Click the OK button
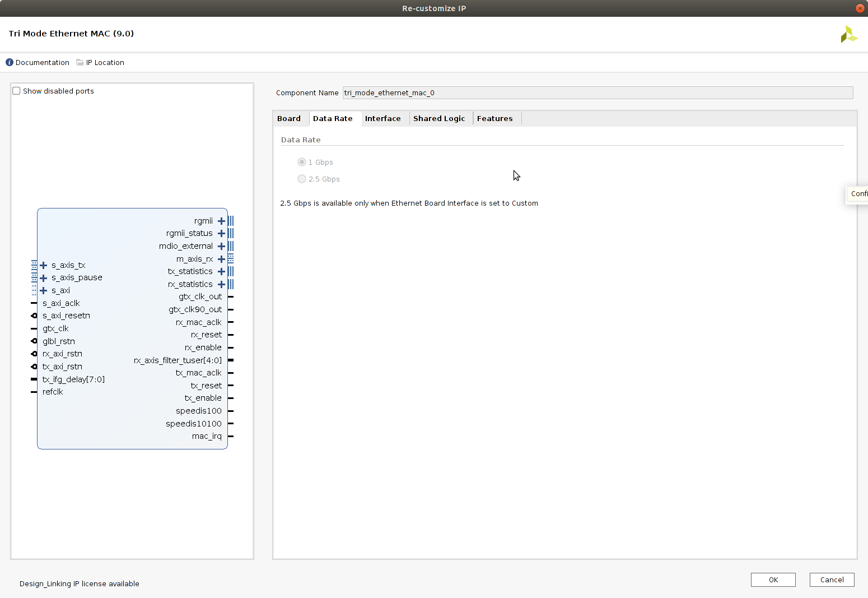This screenshot has height=598, width=868. point(773,580)
